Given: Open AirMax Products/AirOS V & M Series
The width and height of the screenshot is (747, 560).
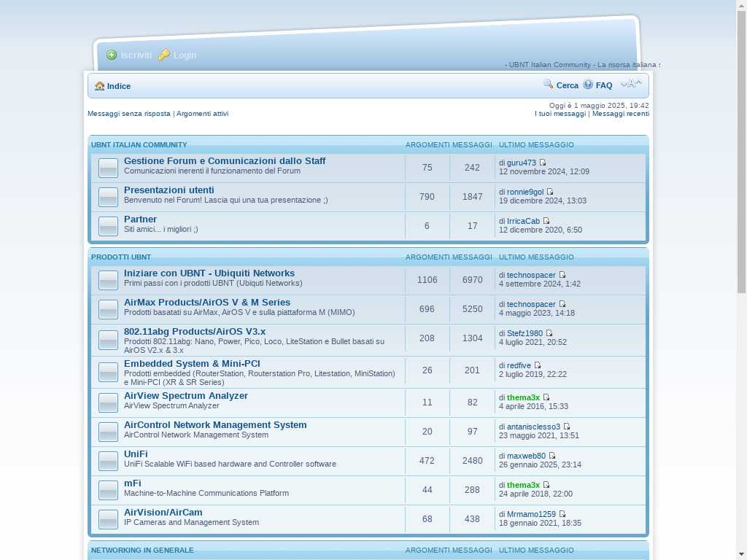Looking at the screenshot, I should click(207, 303).
